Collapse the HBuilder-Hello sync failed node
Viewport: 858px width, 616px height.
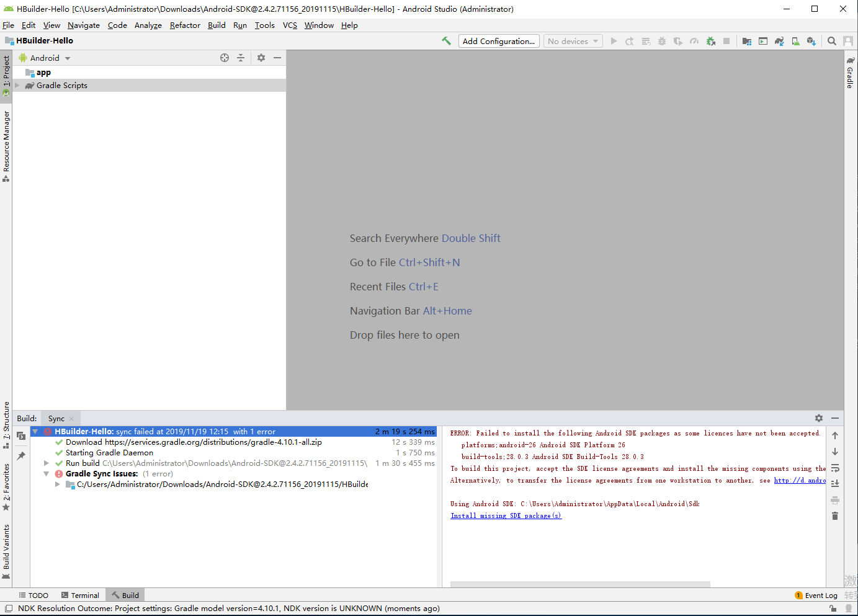[x=35, y=432]
